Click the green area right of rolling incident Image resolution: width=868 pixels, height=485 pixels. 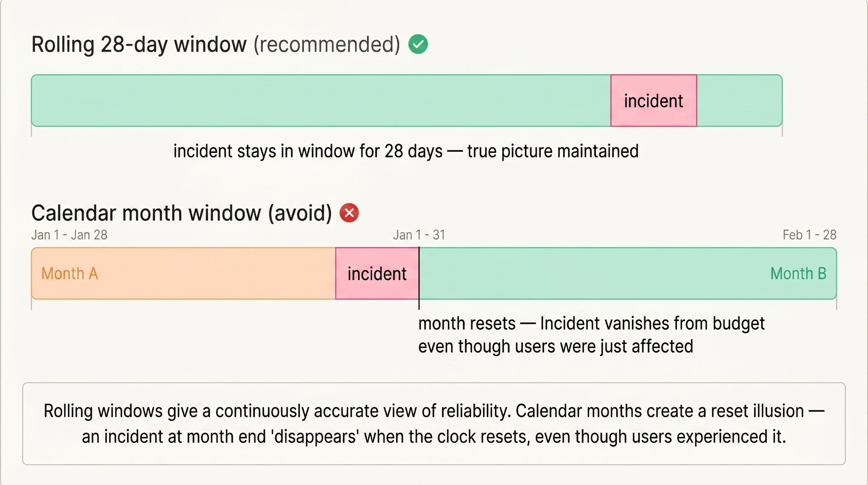[740, 100]
